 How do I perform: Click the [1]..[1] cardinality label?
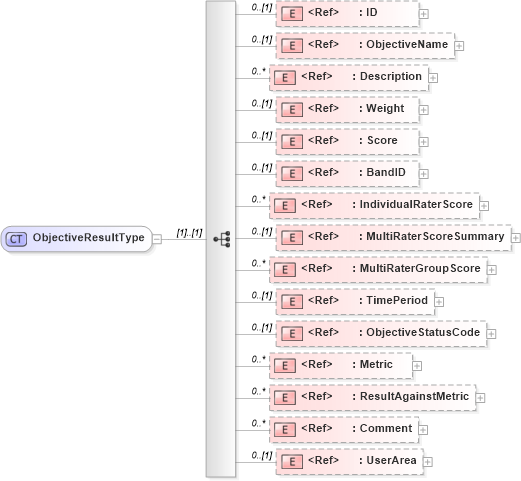pos(189,233)
